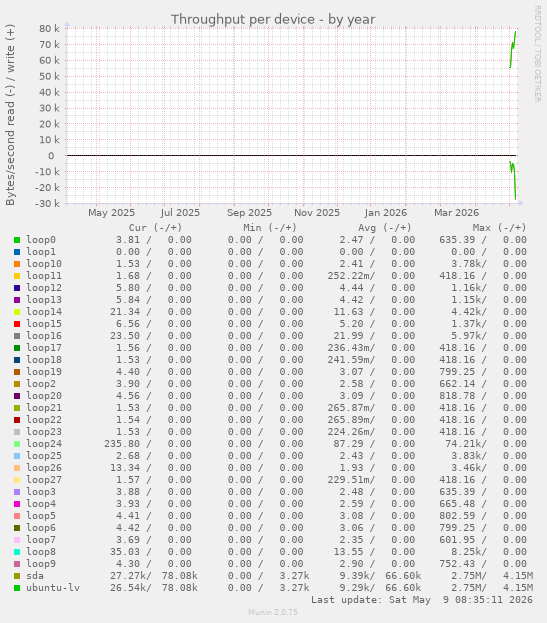
Task: Click the 'Jan 2026' x-axis label
Action: coord(386,213)
